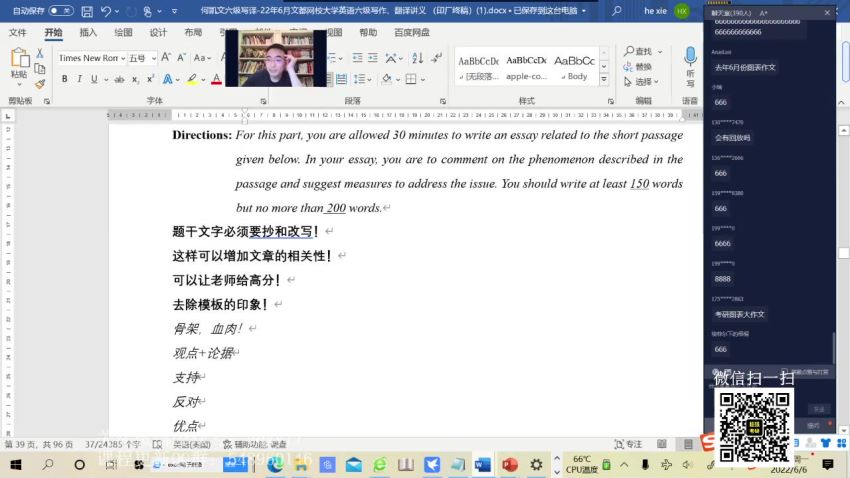
Task: Start dictation with 听写 microphone
Action: [x=690, y=67]
